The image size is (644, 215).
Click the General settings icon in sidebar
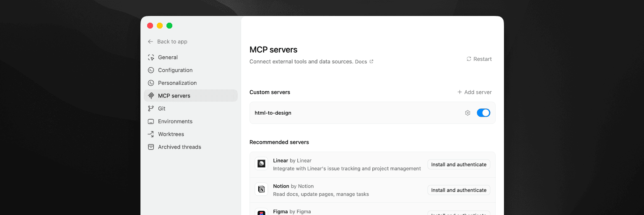tap(151, 58)
